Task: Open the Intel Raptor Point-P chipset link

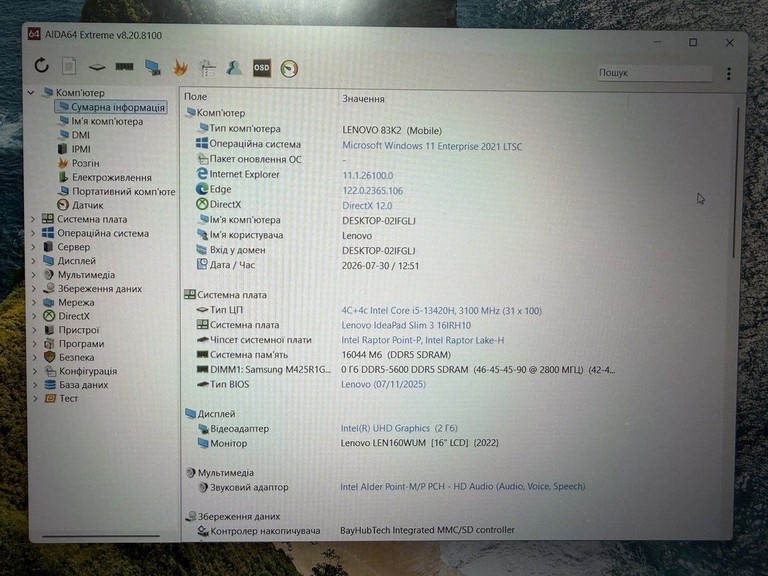Action: 422,340
